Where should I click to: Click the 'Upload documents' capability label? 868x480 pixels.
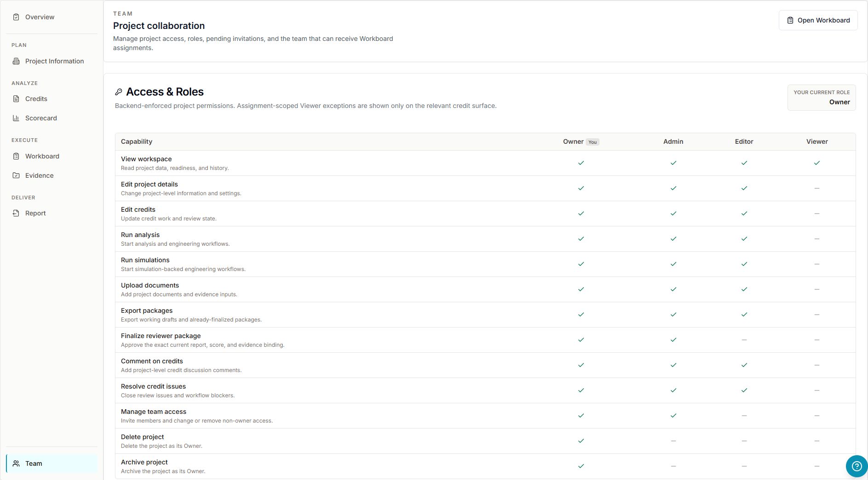150,285
